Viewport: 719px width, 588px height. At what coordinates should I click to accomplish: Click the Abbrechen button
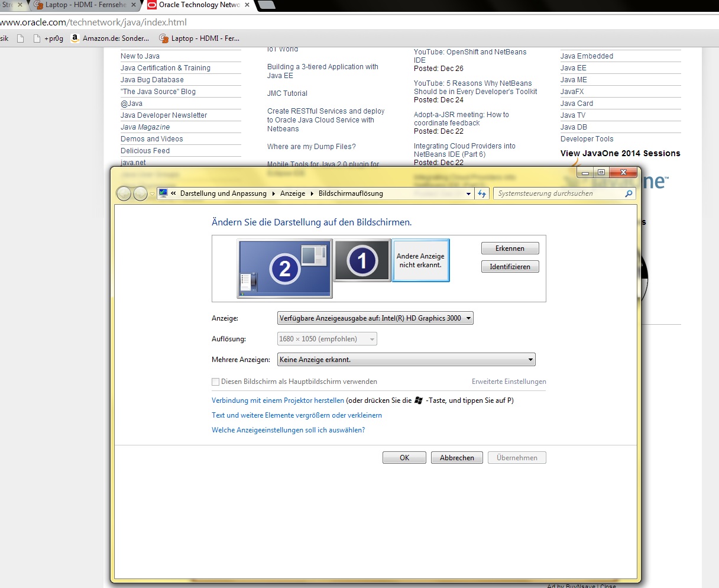tap(457, 458)
